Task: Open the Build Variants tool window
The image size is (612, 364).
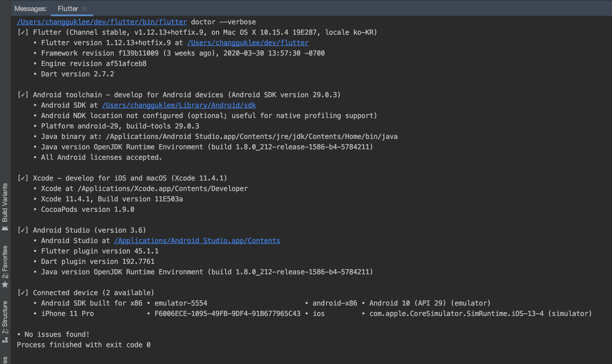Action: point(5,203)
